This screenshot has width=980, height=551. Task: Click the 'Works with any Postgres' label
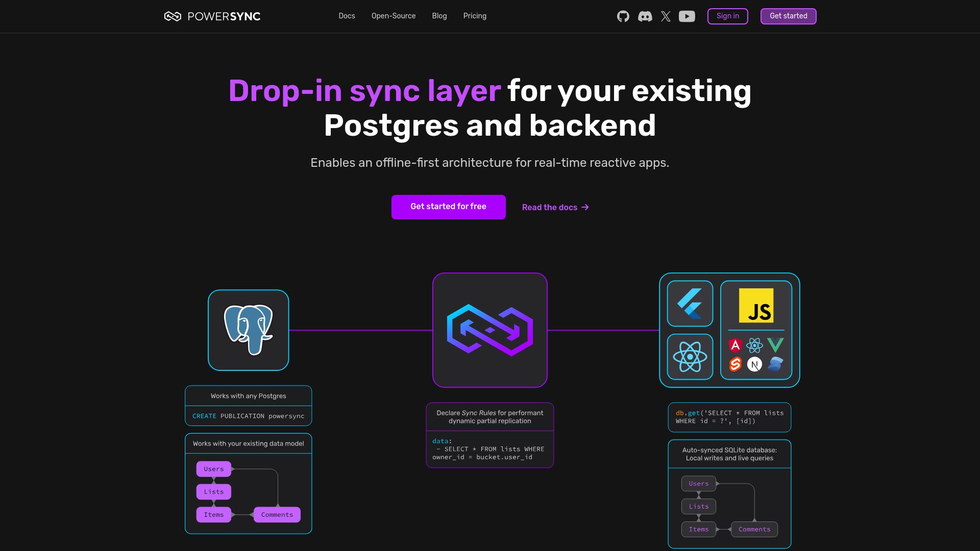point(249,396)
